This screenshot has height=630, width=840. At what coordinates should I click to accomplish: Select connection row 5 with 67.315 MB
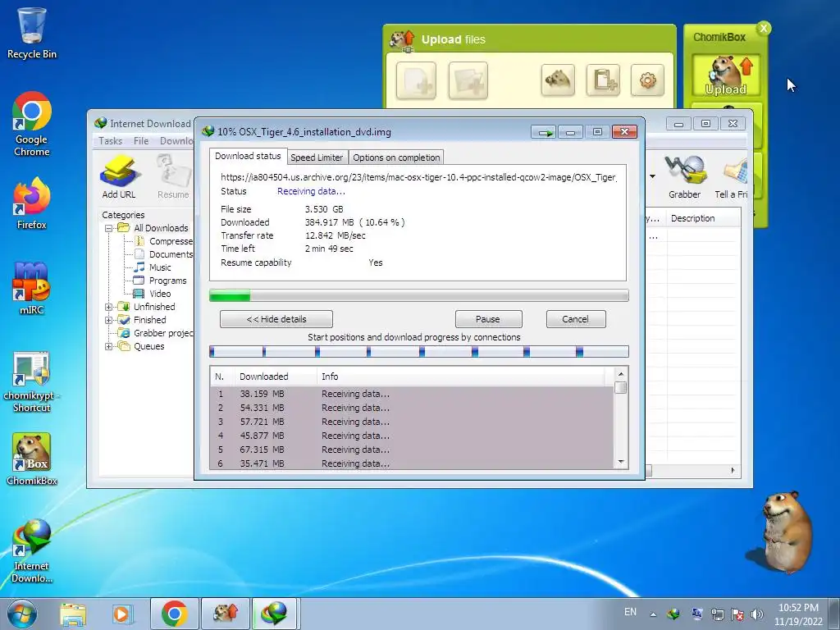412,450
